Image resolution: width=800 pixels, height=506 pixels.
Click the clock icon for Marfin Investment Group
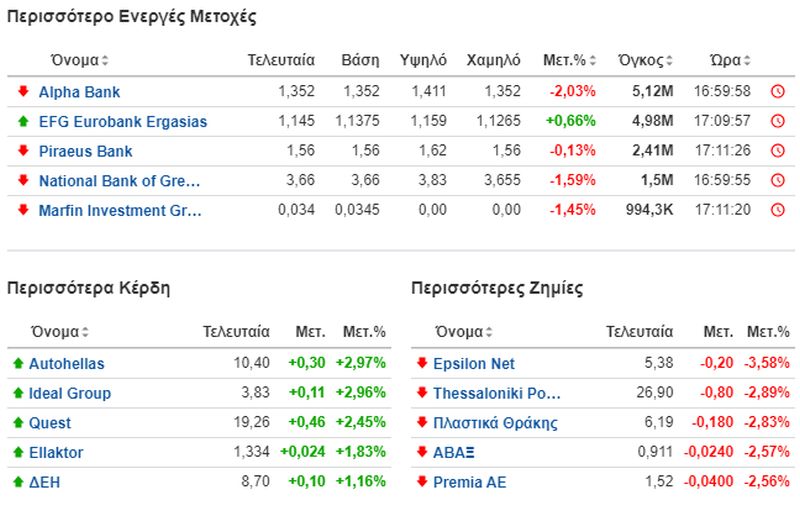point(777,210)
